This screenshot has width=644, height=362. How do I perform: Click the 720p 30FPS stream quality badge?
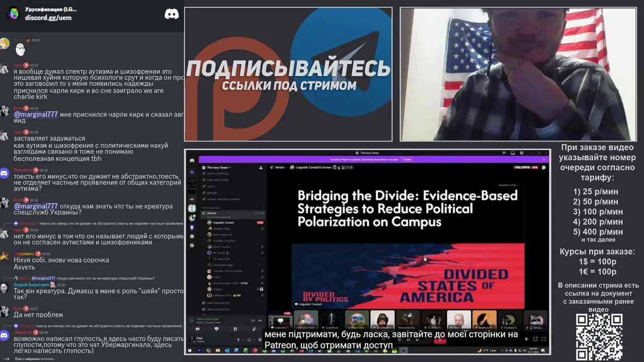click(x=523, y=167)
